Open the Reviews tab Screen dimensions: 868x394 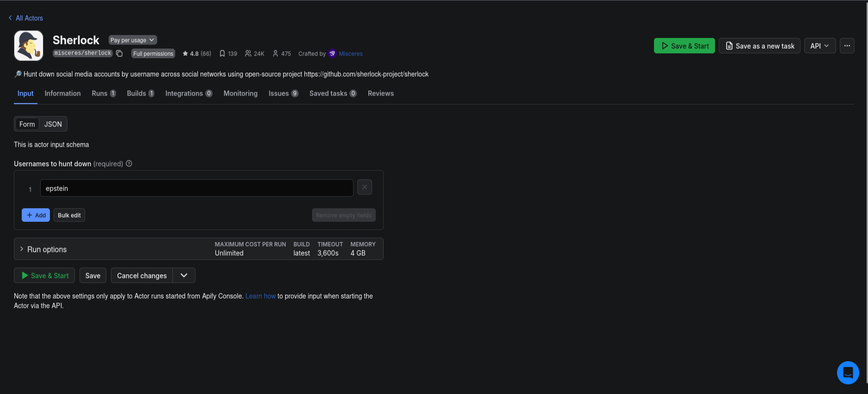point(381,93)
